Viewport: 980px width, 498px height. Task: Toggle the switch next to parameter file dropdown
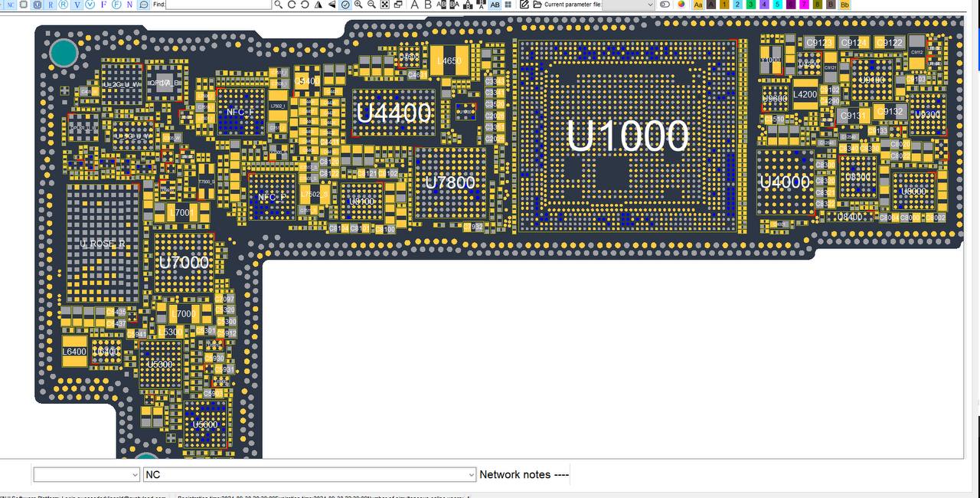665,5
